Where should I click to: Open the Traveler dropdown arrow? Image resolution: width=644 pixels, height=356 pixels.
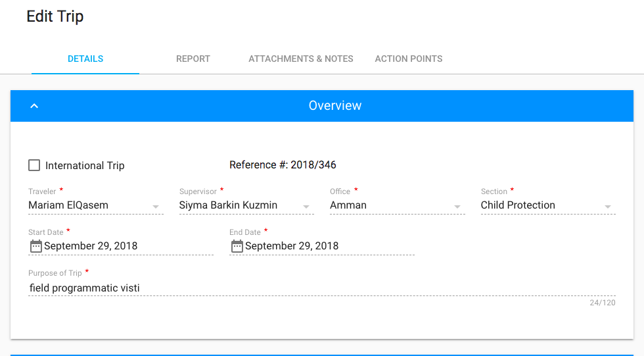coord(156,207)
